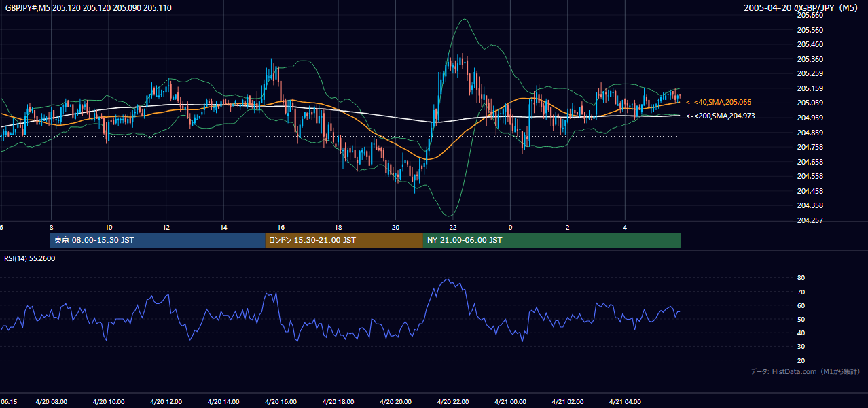Click the 4/20 14:00 time label
Screen dimensions: 868x408
pos(223,402)
